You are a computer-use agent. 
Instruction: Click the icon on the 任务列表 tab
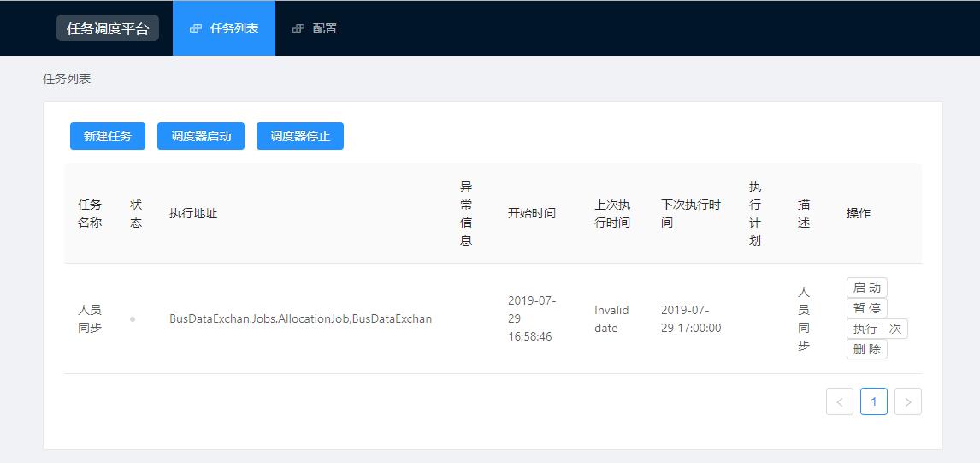coord(196,28)
